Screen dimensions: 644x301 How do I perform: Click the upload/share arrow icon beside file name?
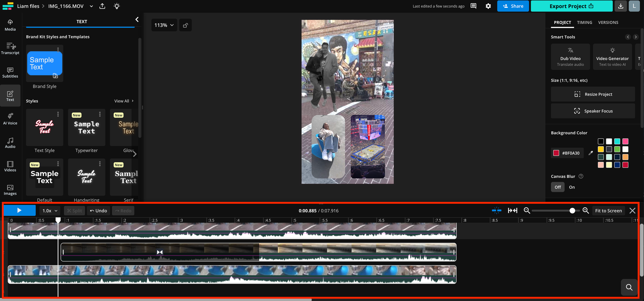[x=102, y=6]
